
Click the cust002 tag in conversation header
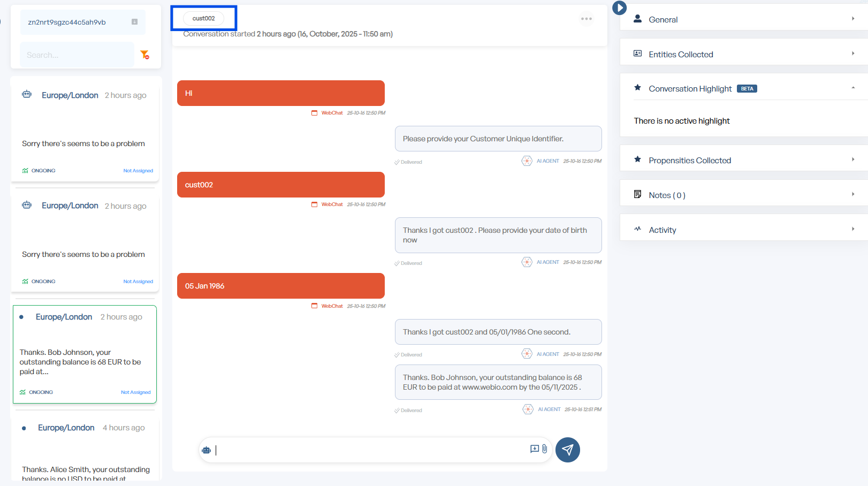point(204,18)
